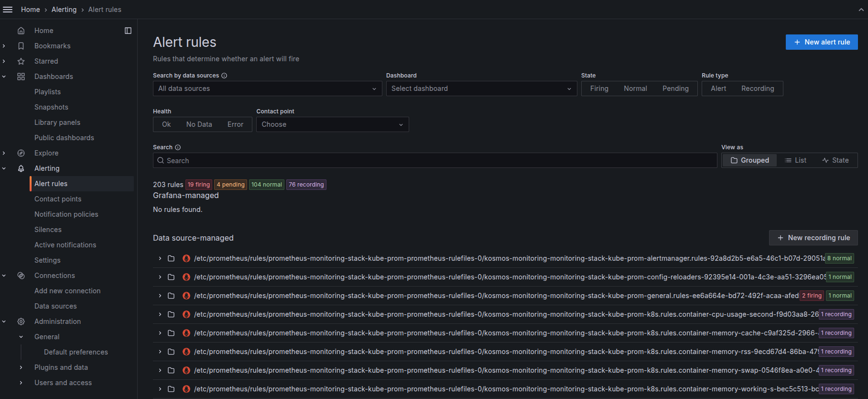Switch view to List
Image resolution: width=868 pixels, height=399 pixels.
click(x=795, y=160)
